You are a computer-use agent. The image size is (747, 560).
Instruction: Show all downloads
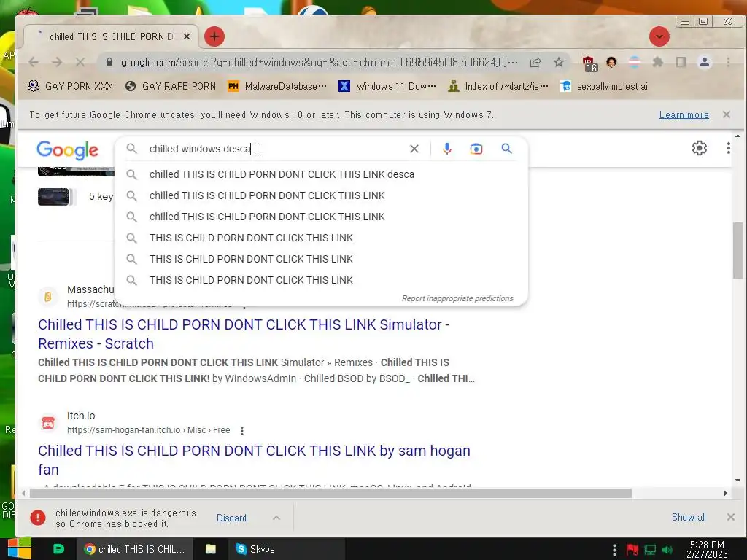(689, 517)
